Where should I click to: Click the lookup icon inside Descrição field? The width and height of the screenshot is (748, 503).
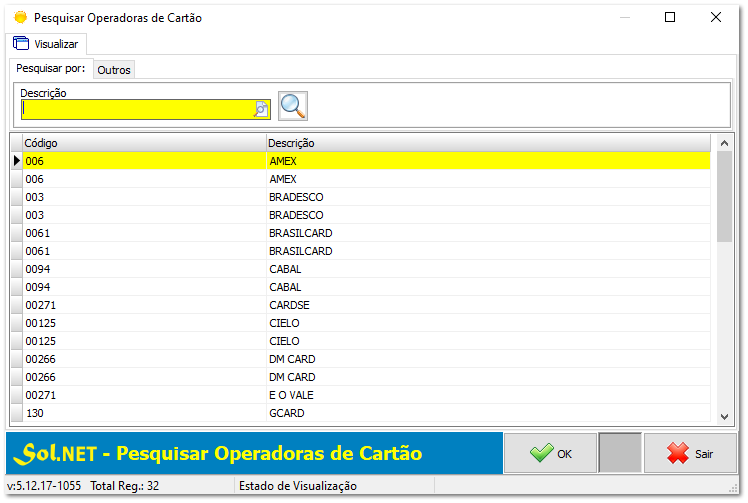(x=261, y=109)
